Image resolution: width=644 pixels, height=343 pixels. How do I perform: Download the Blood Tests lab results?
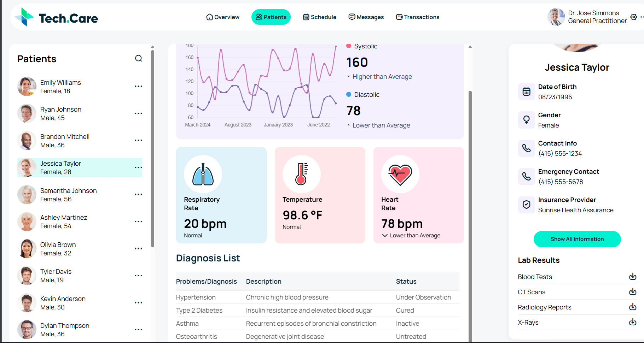tap(633, 277)
